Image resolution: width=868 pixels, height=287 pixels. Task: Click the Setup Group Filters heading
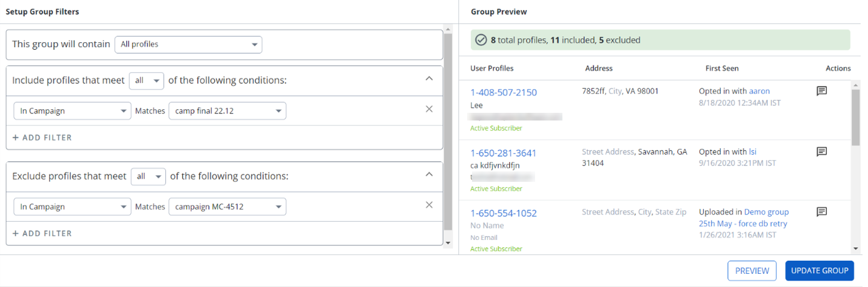42,12
